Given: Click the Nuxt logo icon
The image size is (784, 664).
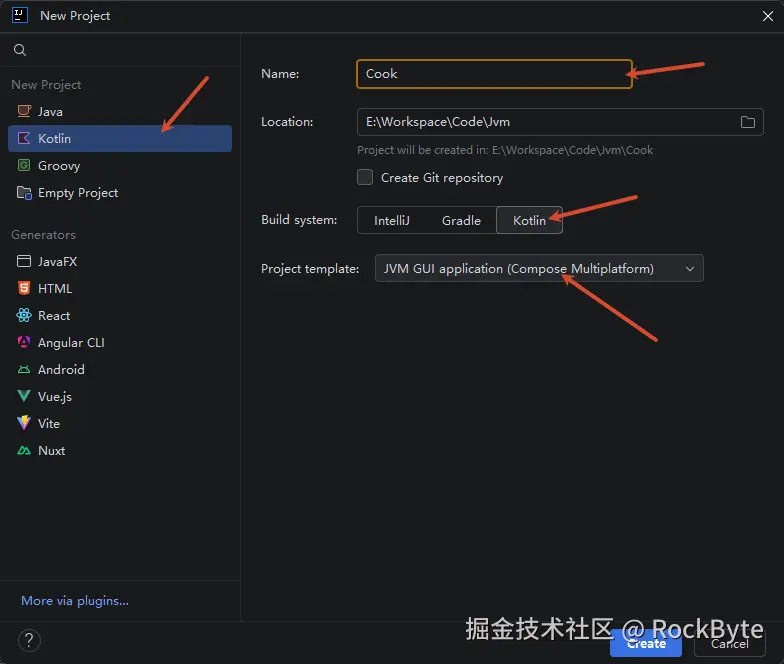Looking at the screenshot, I should tap(24, 450).
